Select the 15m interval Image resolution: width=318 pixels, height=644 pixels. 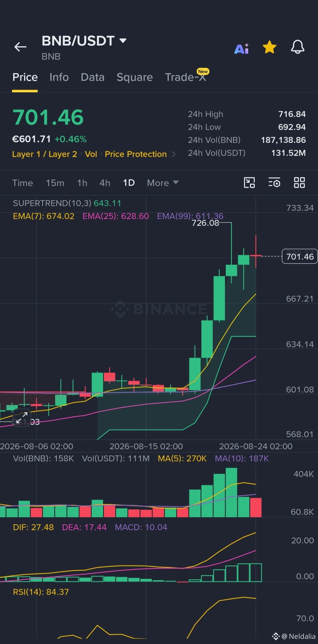pyautogui.click(x=55, y=183)
